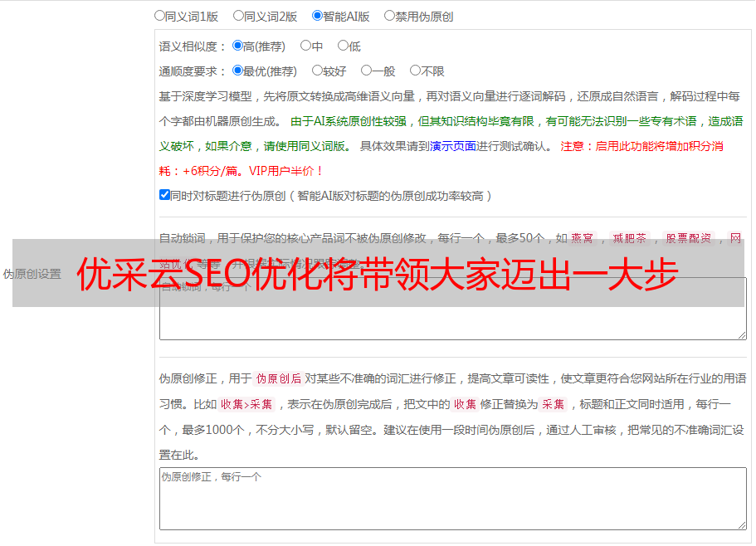
Task: Click into the 自动锁词 text area
Action: [453, 309]
